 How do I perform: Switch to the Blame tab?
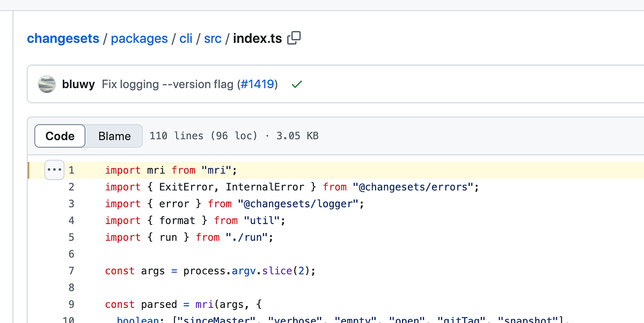[113, 136]
